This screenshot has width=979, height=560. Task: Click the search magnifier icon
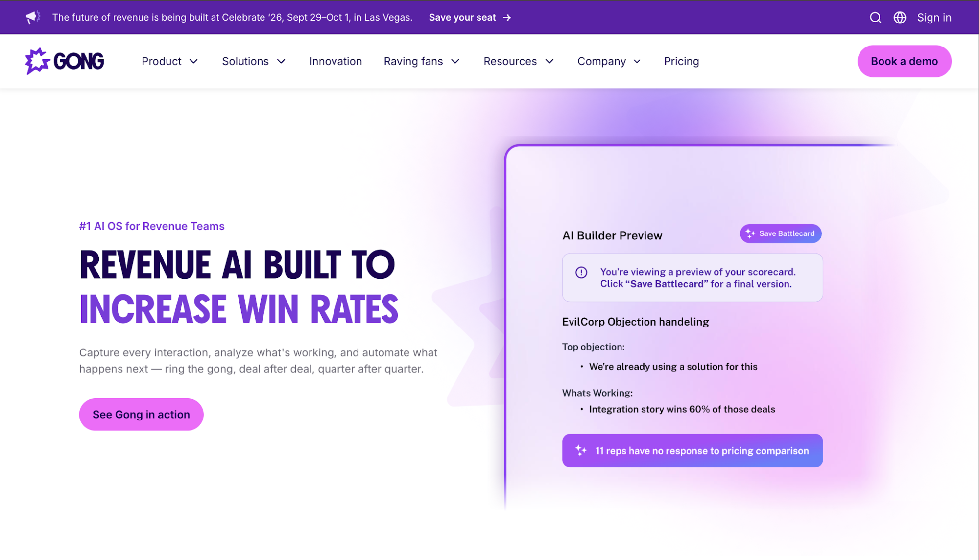coord(875,18)
